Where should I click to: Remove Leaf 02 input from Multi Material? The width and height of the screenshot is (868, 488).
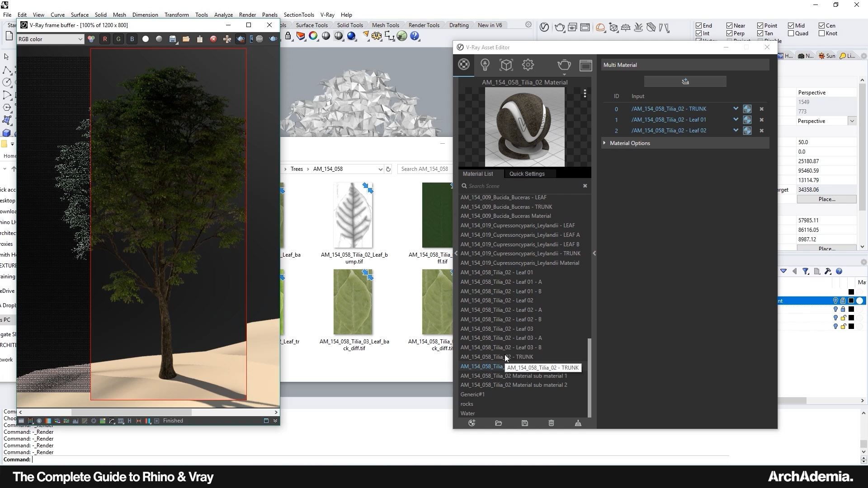point(762,131)
